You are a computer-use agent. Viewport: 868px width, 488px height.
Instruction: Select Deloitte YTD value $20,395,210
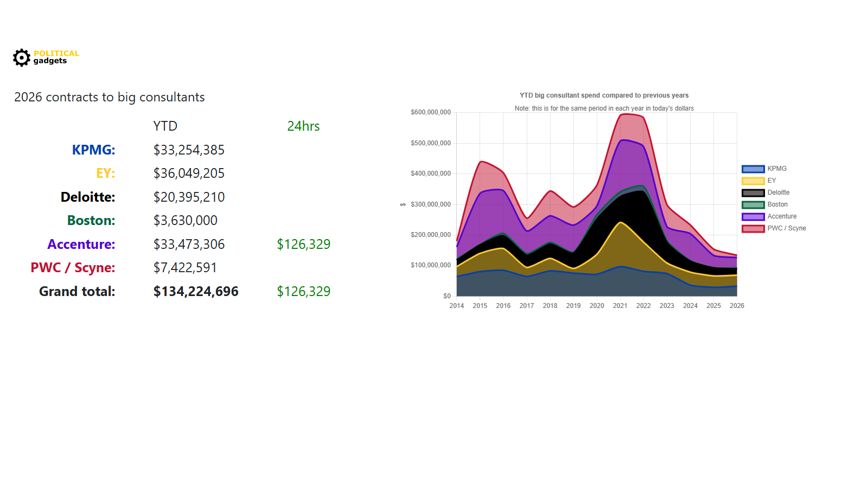[189, 197]
